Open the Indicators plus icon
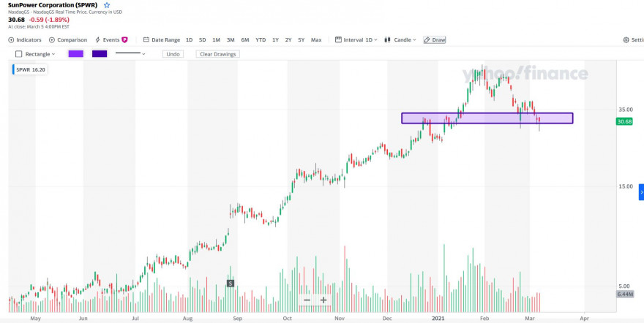 point(11,39)
